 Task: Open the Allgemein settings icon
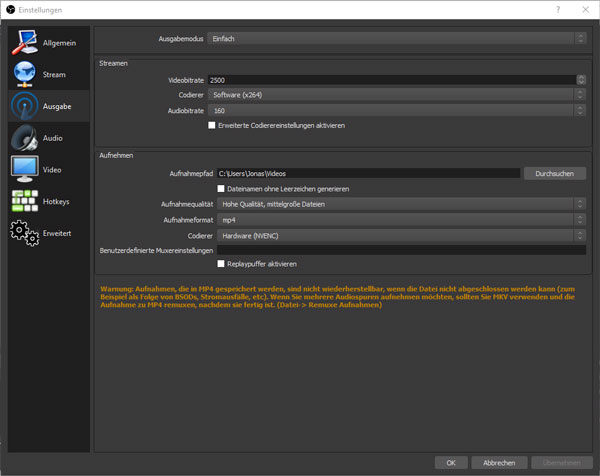coord(25,43)
